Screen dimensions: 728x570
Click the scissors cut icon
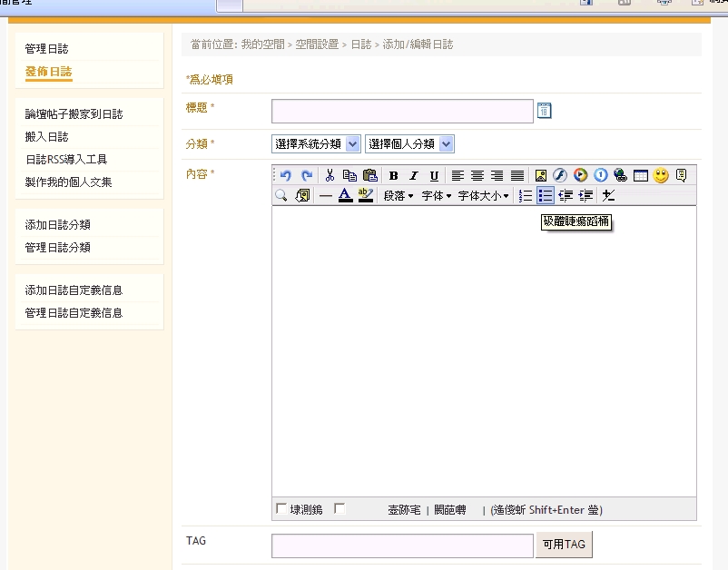tap(330, 175)
